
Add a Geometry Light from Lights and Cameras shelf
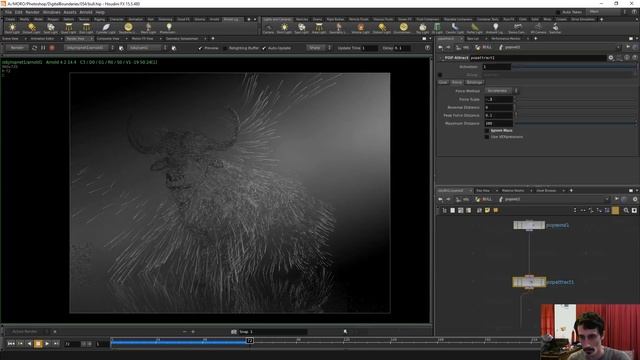click(338, 28)
